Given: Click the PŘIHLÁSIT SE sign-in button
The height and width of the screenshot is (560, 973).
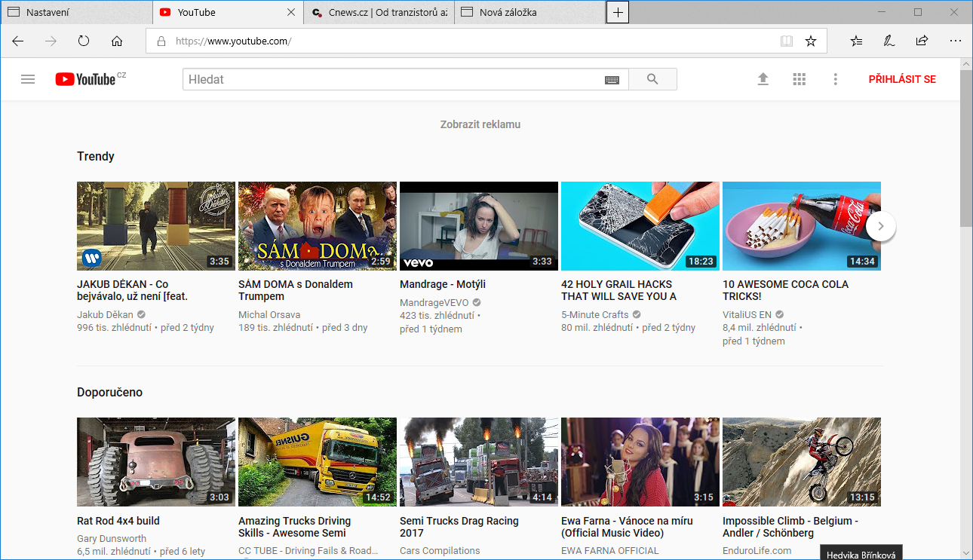Looking at the screenshot, I should (902, 79).
